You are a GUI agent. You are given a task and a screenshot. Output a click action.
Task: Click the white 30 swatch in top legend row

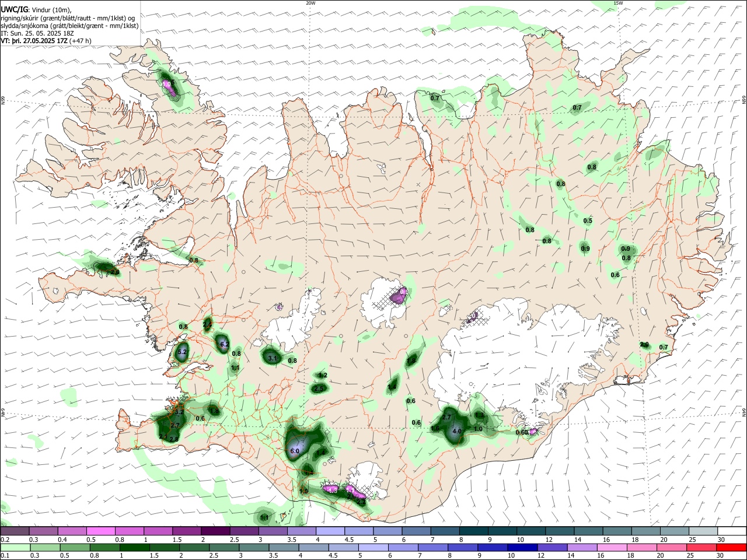point(732,531)
